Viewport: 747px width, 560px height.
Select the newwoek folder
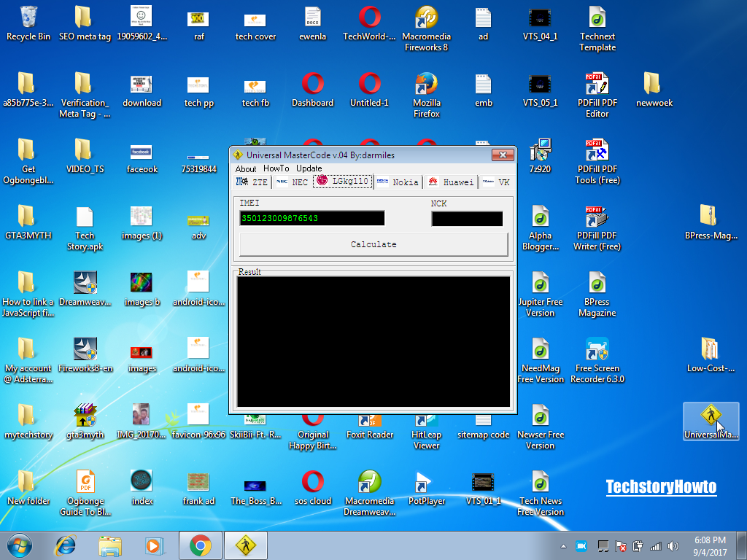point(654,90)
